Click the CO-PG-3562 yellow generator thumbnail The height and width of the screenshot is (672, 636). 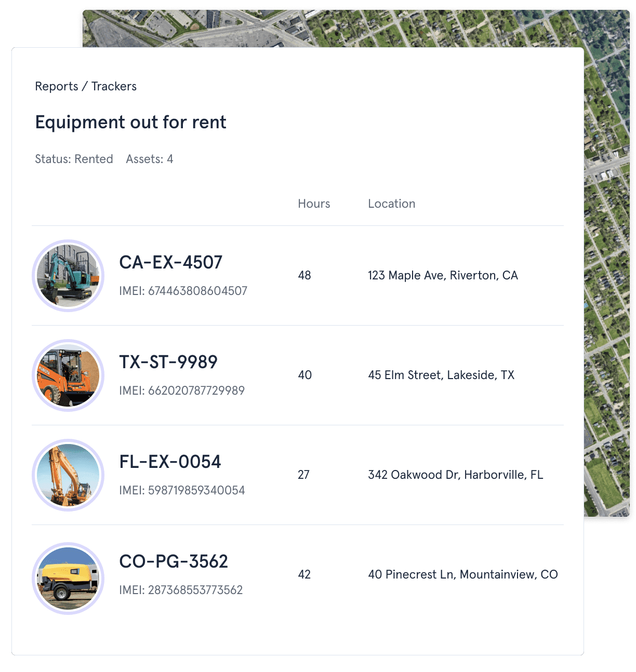pyautogui.click(x=68, y=579)
